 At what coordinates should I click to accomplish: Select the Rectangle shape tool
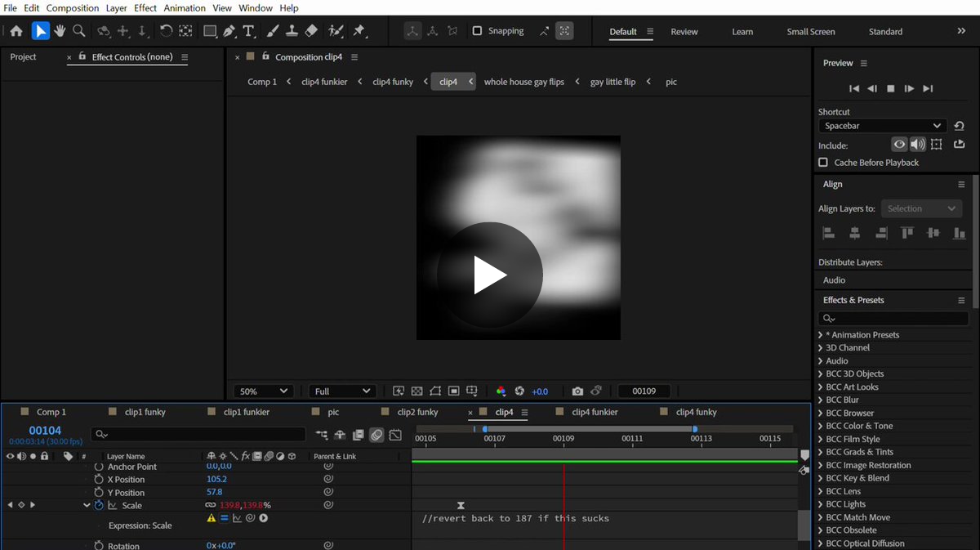tap(210, 31)
